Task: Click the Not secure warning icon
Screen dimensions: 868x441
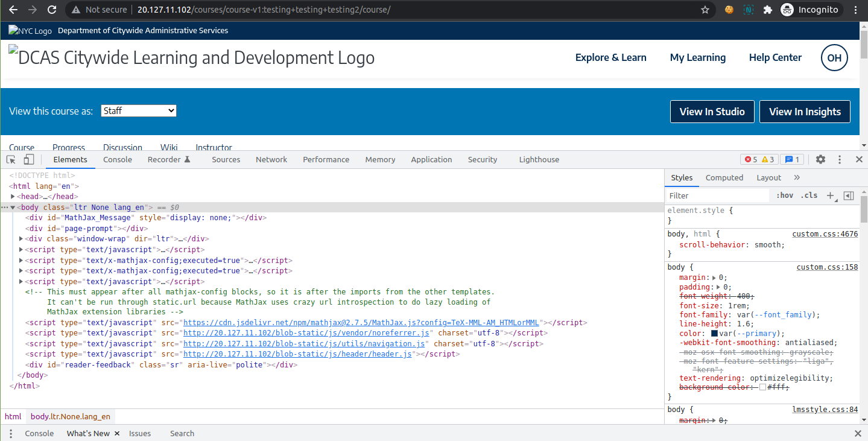Action: pyautogui.click(x=75, y=10)
